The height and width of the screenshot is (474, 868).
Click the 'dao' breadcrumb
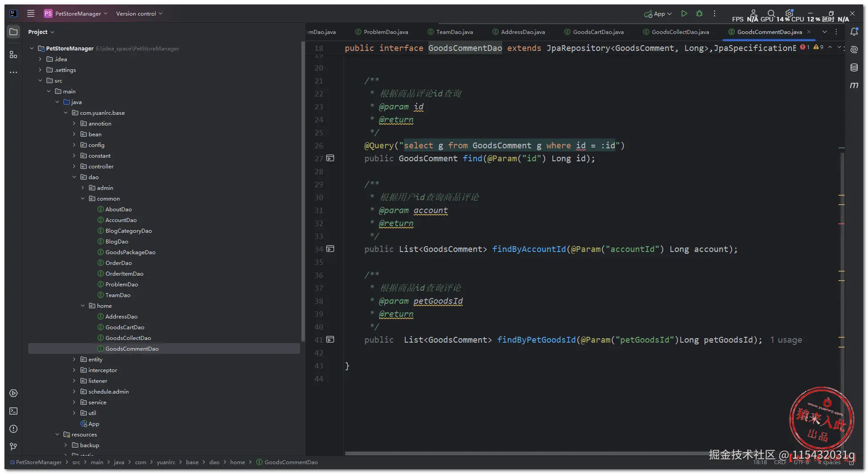pyautogui.click(x=215, y=462)
